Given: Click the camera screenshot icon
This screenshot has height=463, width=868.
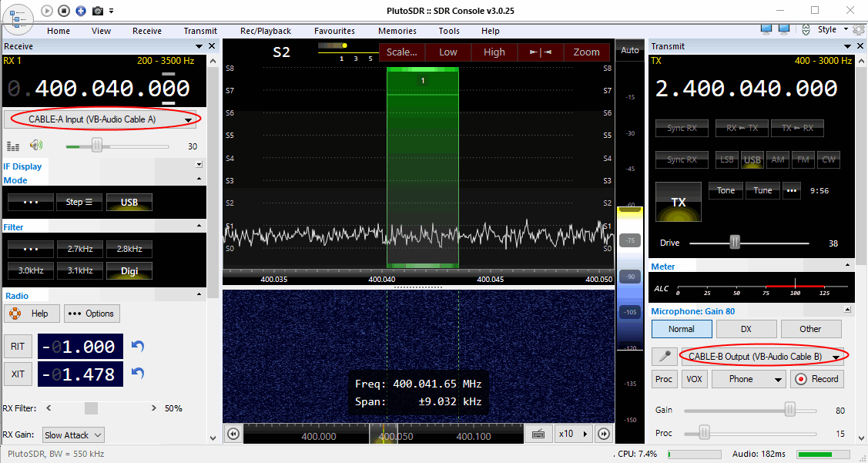Looking at the screenshot, I should pos(98,11).
